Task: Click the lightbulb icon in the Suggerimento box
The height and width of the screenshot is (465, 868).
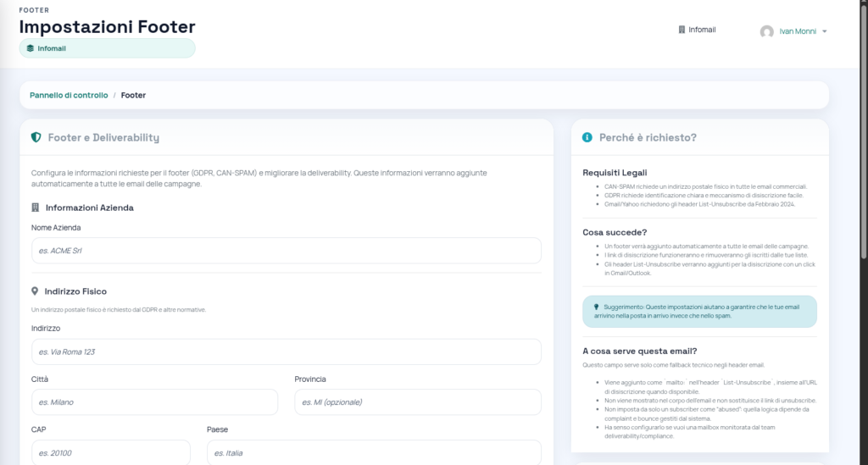Action: click(596, 307)
